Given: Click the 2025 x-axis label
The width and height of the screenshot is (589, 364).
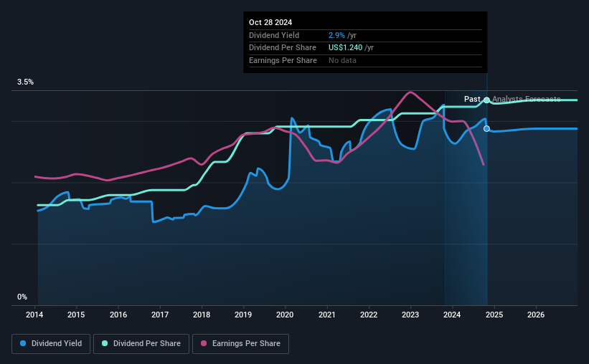Looking at the screenshot, I should (x=494, y=315).
